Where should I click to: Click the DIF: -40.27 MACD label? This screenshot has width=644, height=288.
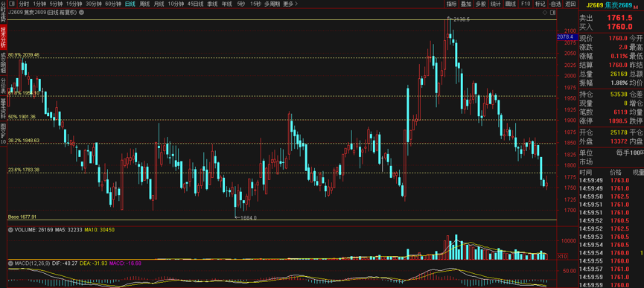click(x=64, y=263)
